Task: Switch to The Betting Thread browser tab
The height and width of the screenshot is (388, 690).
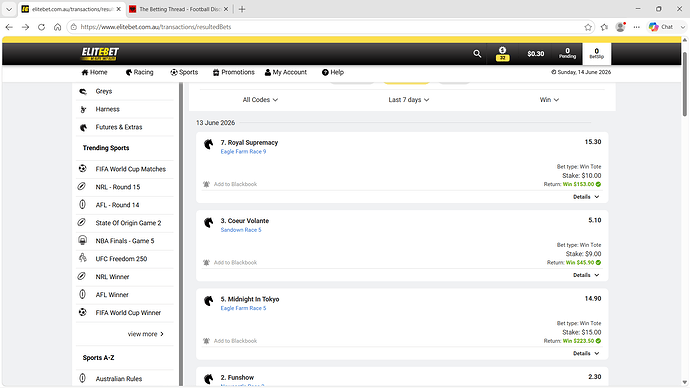Action: (179, 9)
